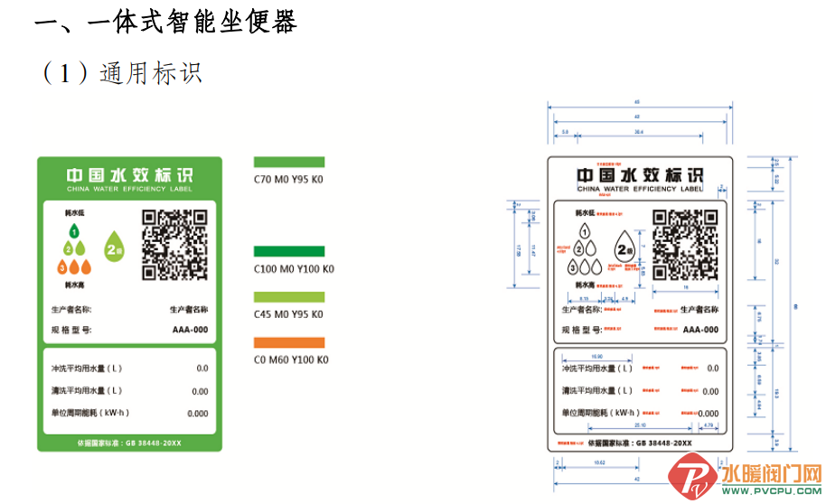Click '耗水低' on the green label
826x504 pixels.
point(74,213)
